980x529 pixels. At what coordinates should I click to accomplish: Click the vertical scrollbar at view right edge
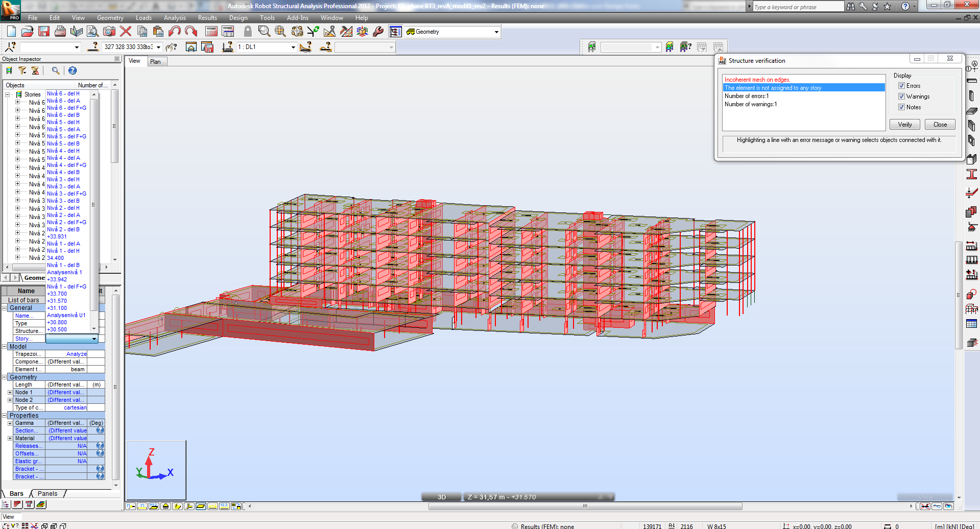[959, 295]
